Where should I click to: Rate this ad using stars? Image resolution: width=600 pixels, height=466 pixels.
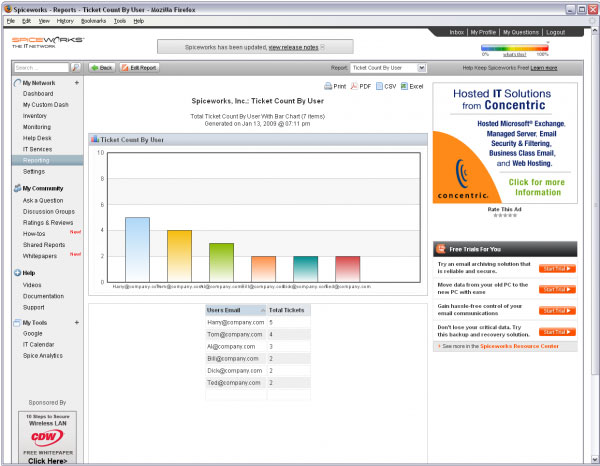[505, 215]
